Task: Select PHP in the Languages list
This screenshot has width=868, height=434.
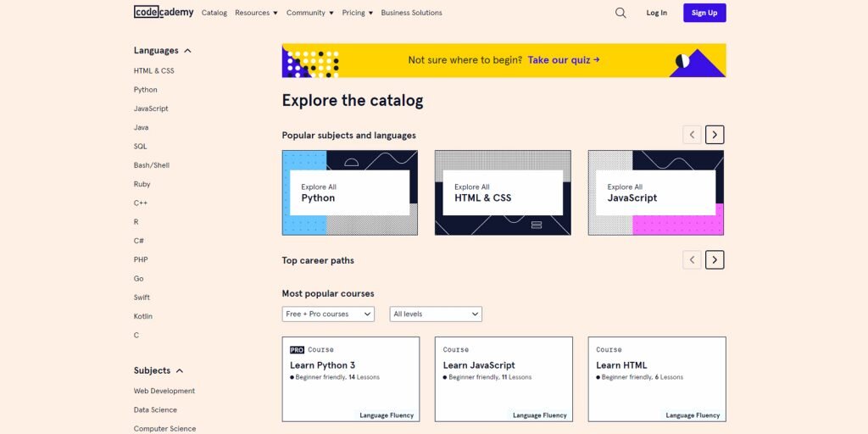Action: coord(141,259)
